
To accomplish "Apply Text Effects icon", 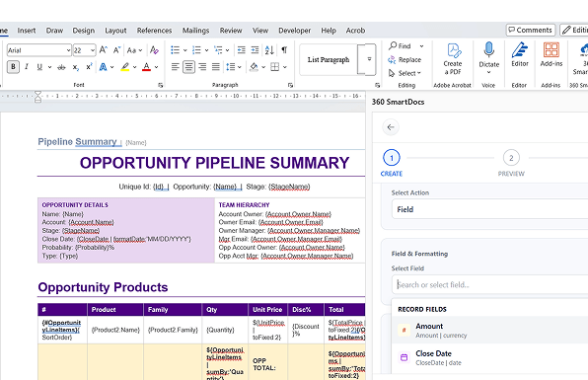I will tap(103, 67).
